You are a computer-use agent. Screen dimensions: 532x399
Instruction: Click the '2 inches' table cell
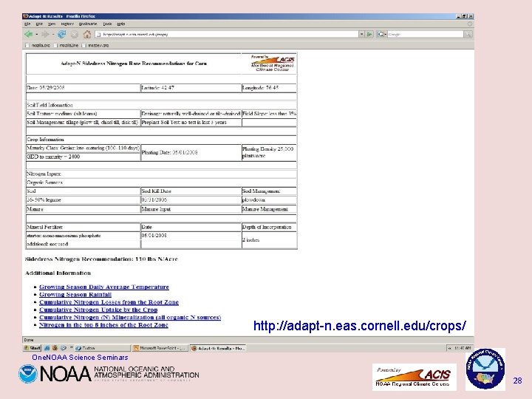[x=269, y=240]
